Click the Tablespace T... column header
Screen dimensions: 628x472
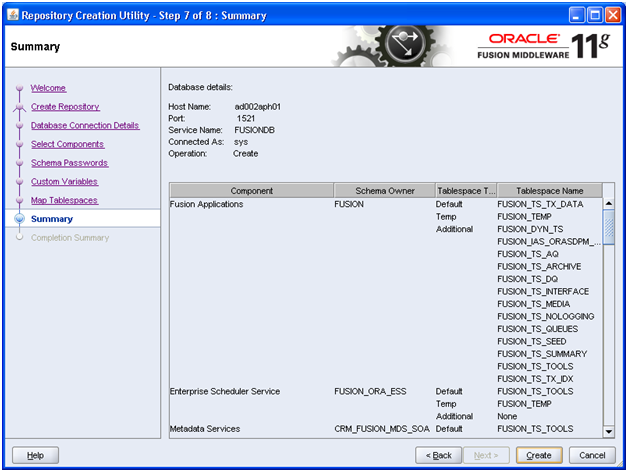tap(466, 191)
